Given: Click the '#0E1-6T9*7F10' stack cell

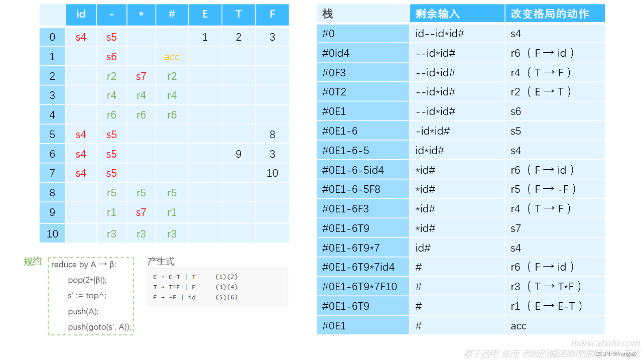Looking at the screenshot, I should click(x=363, y=287).
